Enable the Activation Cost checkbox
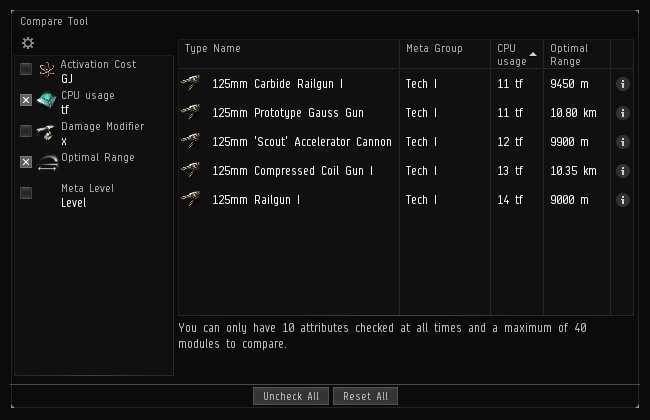The width and height of the screenshot is (650, 420). (x=26, y=69)
